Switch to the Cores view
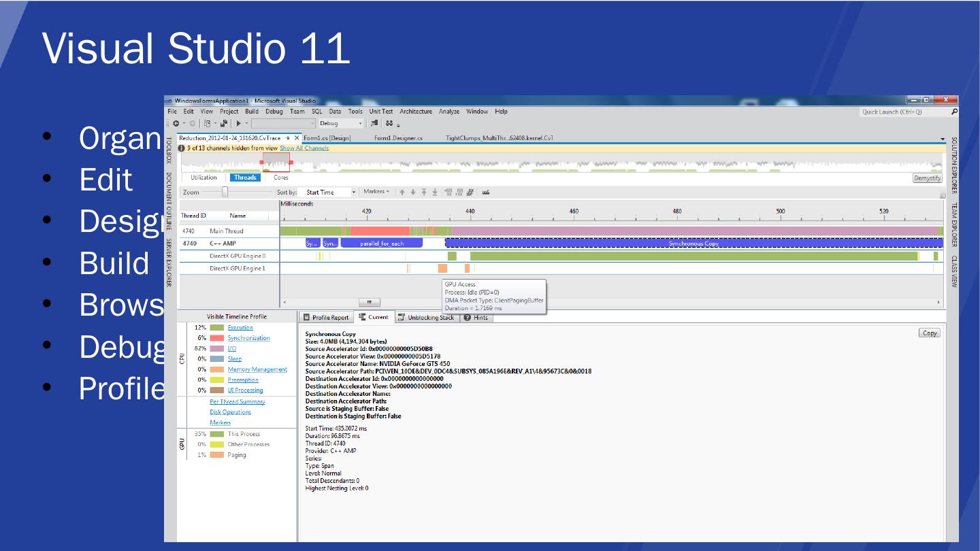 coord(281,178)
